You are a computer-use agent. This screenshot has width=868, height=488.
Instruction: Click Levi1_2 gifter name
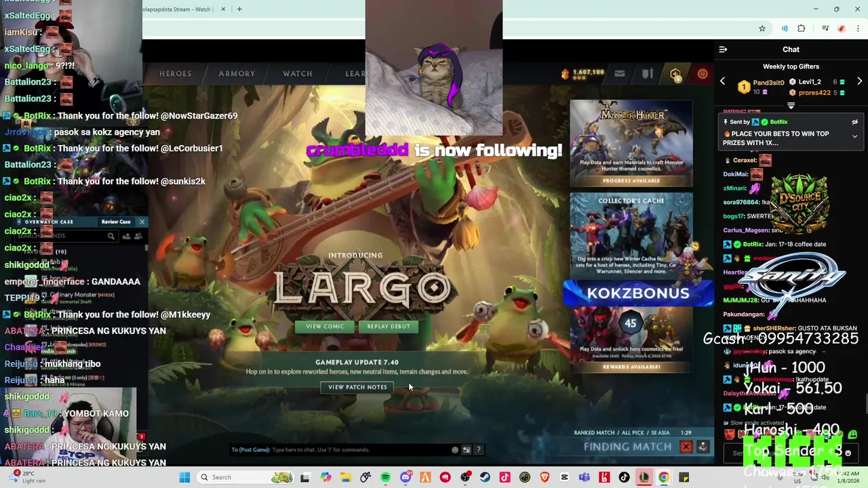click(810, 82)
